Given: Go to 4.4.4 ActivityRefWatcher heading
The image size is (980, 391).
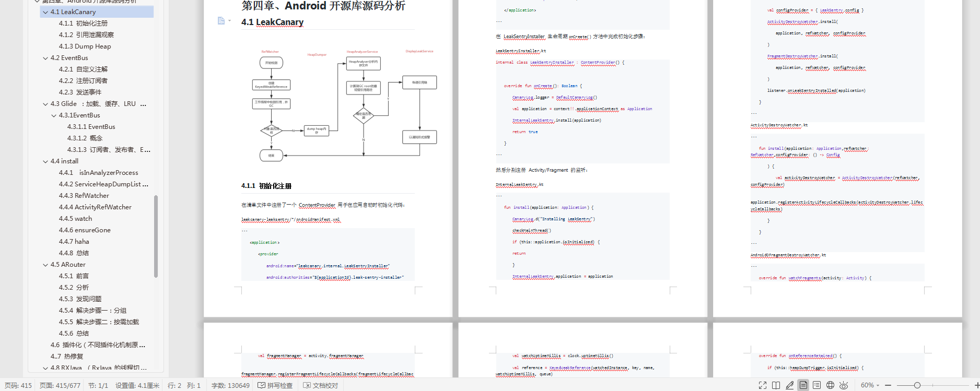Looking at the screenshot, I should pyautogui.click(x=95, y=207).
